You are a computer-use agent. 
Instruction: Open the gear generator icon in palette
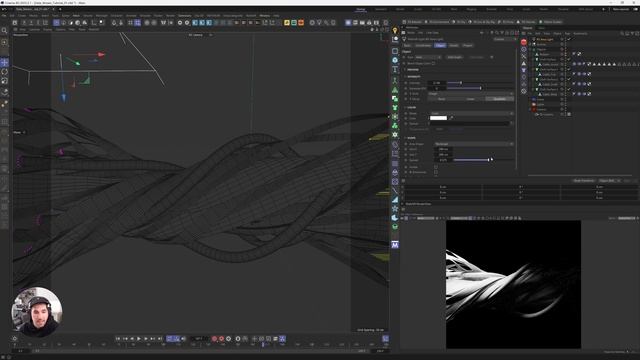tap(395, 134)
